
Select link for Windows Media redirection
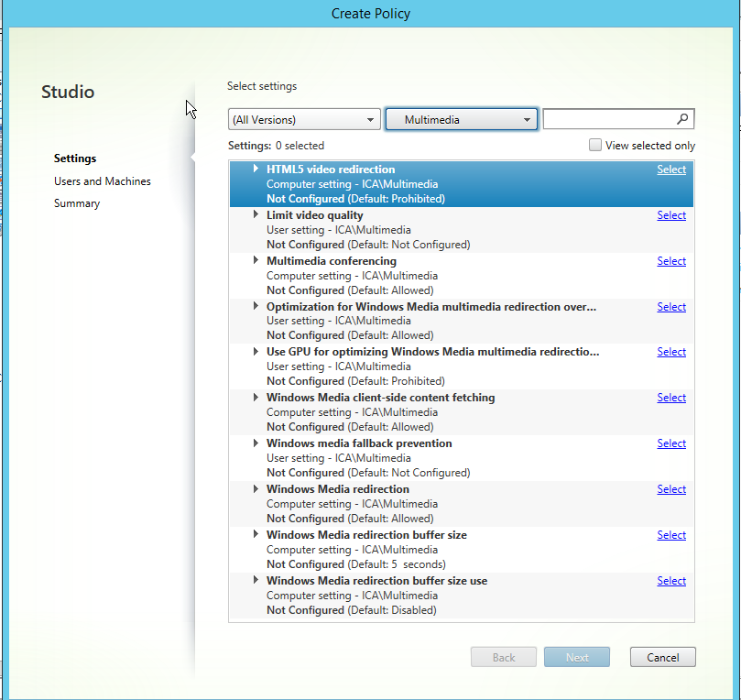671,489
